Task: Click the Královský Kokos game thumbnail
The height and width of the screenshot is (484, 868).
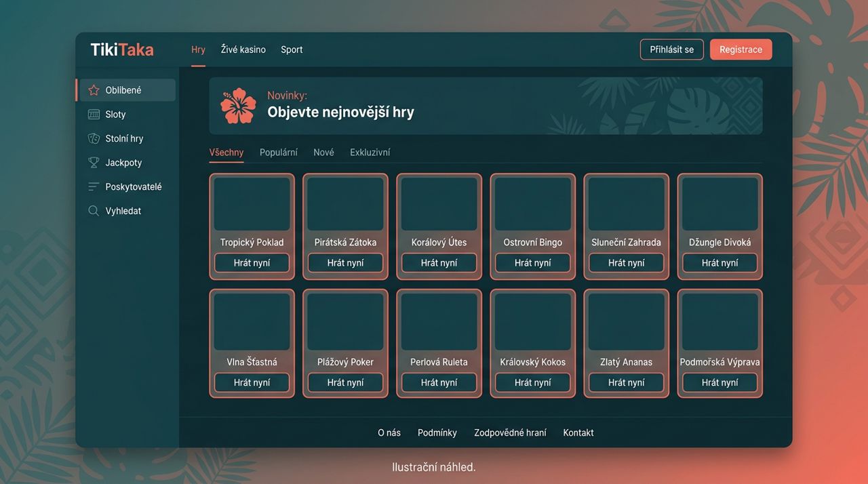Action: point(532,322)
